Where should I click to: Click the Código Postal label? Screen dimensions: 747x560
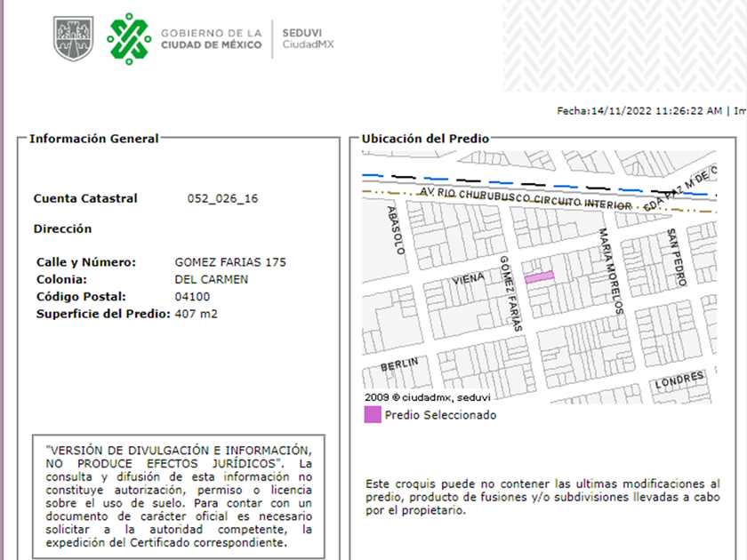(x=81, y=297)
